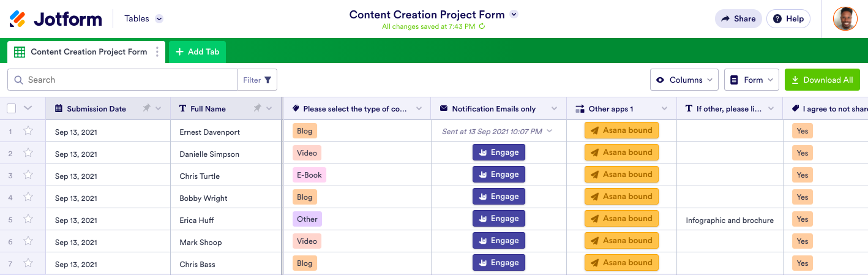Open the Form view dropdown
The height and width of the screenshot is (275, 868).
[x=751, y=80]
